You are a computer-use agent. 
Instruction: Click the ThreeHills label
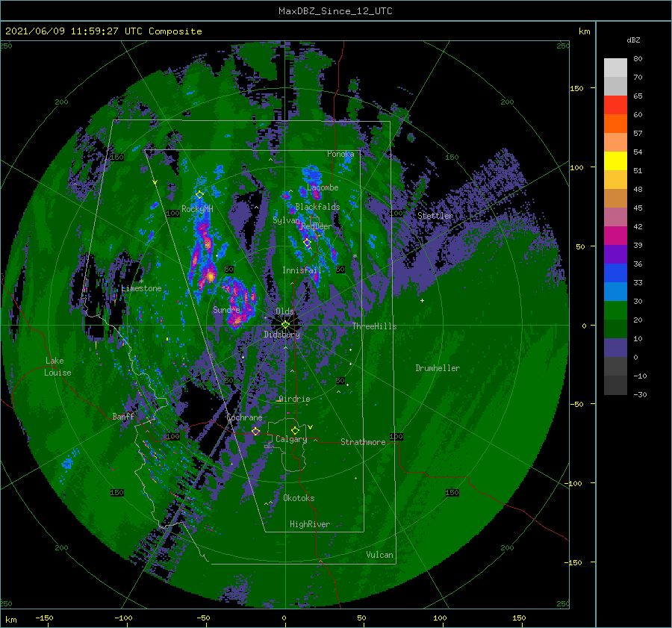point(374,326)
